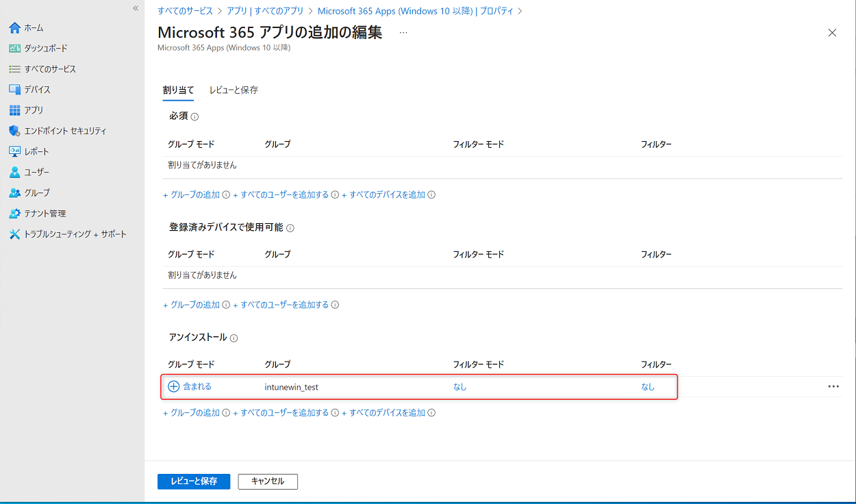The height and width of the screenshot is (504, 856).
Task: Close the edit assignment pane
Action: pyautogui.click(x=832, y=33)
